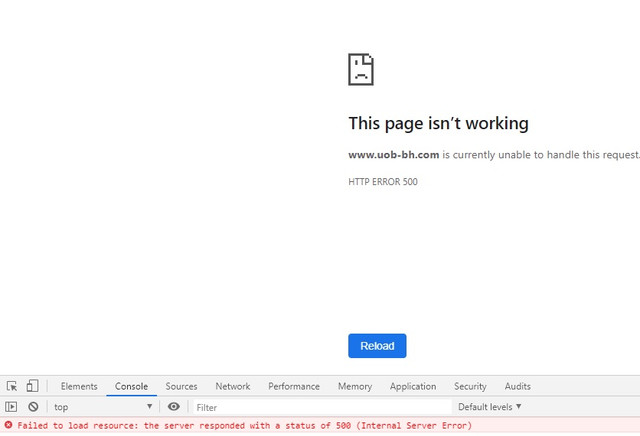Switch to the Memory tab
This screenshot has height=436, width=640.
coord(355,386)
